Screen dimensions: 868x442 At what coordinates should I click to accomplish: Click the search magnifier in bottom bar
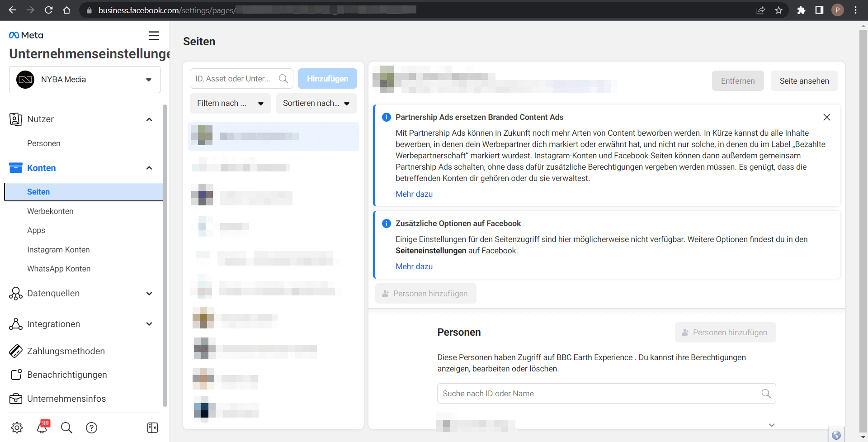(x=66, y=428)
